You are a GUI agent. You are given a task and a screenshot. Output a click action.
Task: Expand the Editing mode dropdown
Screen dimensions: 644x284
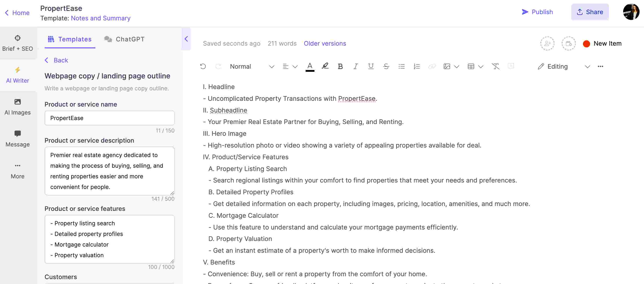[x=587, y=66]
